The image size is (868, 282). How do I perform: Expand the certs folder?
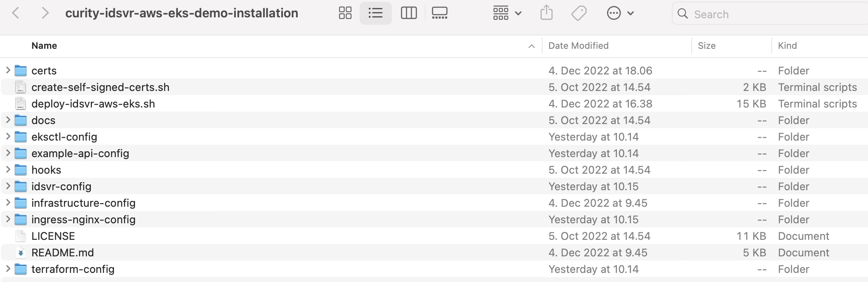[x=8, y=70]
